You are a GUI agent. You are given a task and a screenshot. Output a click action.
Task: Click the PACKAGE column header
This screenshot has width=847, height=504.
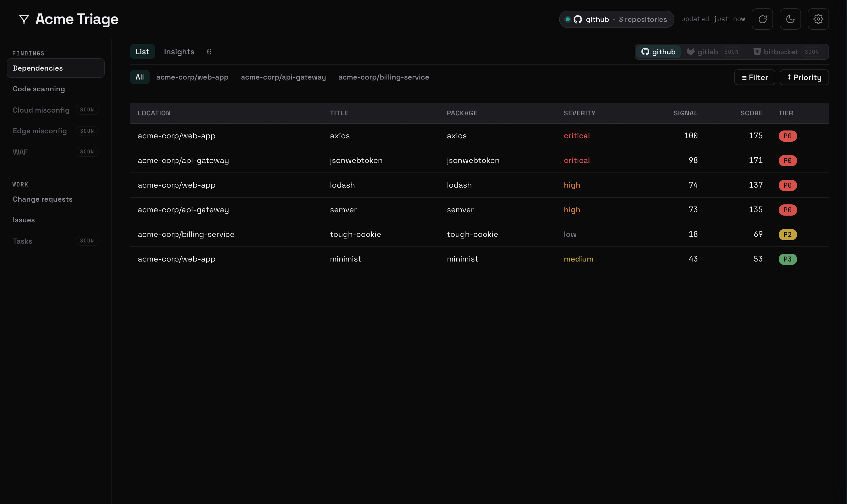tap(462, 113)
